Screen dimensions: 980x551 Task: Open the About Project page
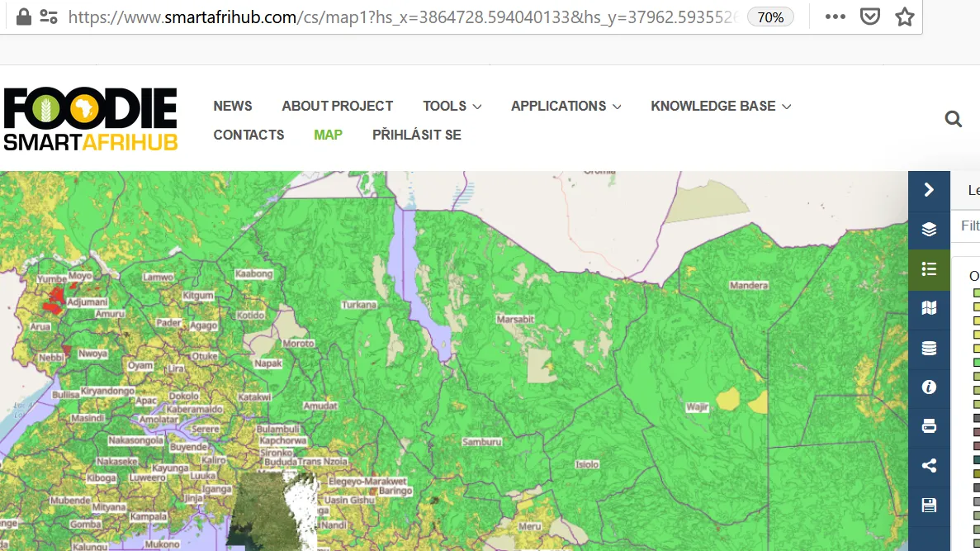(x=338, y=107)
